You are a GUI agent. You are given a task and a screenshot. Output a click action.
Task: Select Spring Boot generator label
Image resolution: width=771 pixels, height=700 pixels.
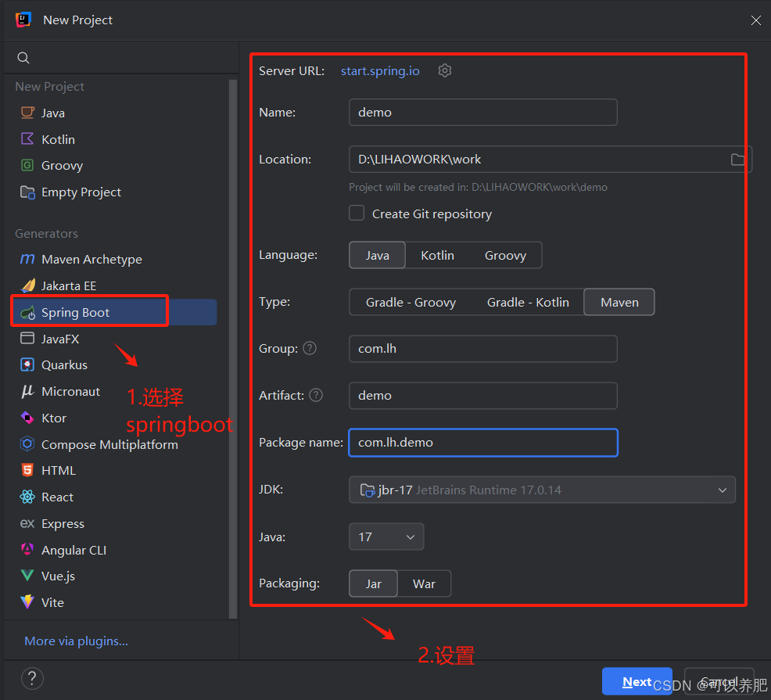75,312
